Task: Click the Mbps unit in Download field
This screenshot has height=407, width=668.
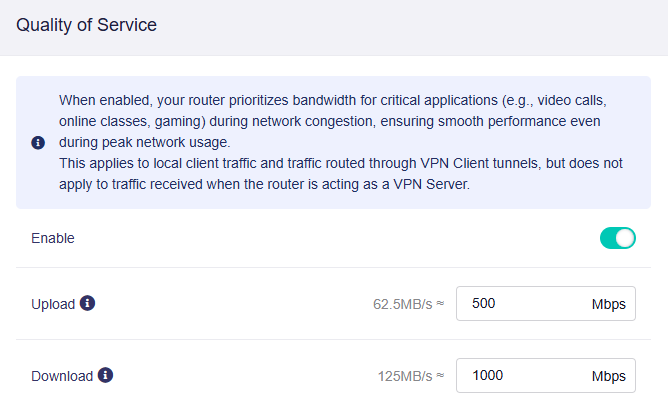Action: click(x=608, y=376)
